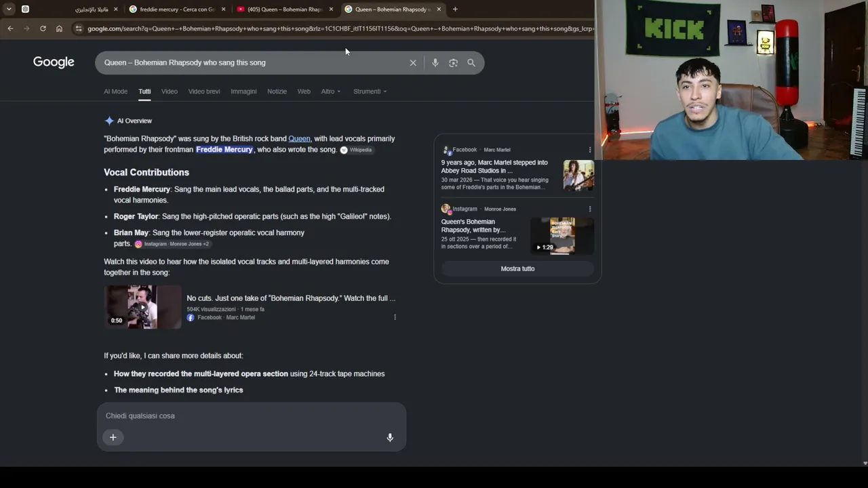Expand the Strumenti tools dropdown
This screenshot has height=488, width=868.
point(370,91)
